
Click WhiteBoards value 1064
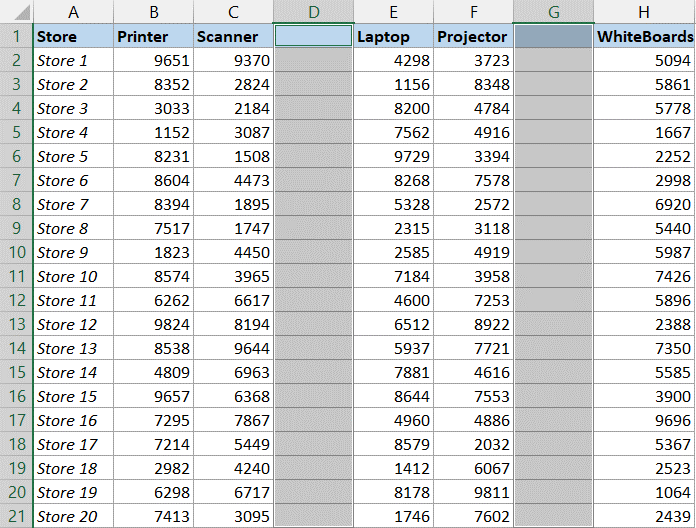645,492
